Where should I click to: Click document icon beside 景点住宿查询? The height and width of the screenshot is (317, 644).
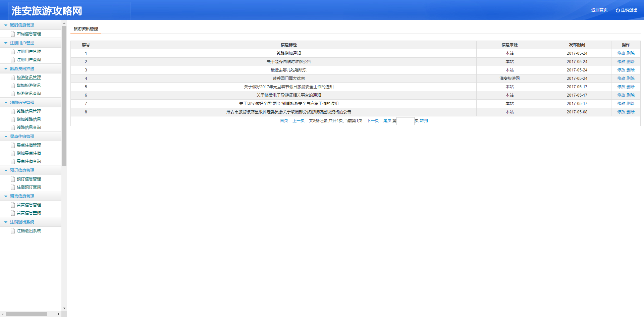(13, 161)
